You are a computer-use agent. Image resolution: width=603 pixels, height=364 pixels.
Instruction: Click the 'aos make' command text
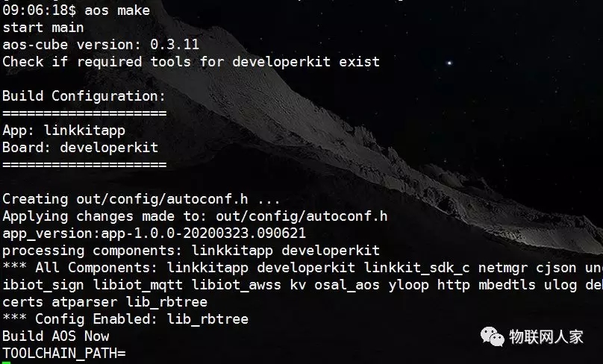click(x=117, y=10)
